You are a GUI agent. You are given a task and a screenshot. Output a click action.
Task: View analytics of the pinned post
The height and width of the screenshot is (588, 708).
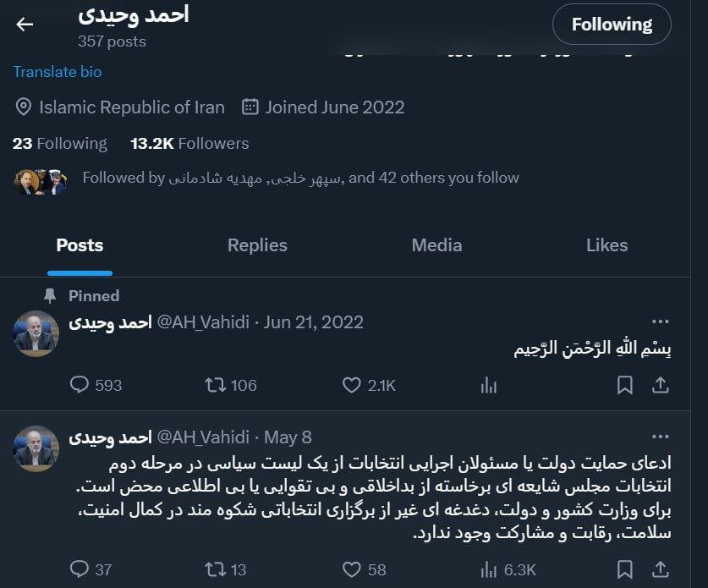click(489, 385)
